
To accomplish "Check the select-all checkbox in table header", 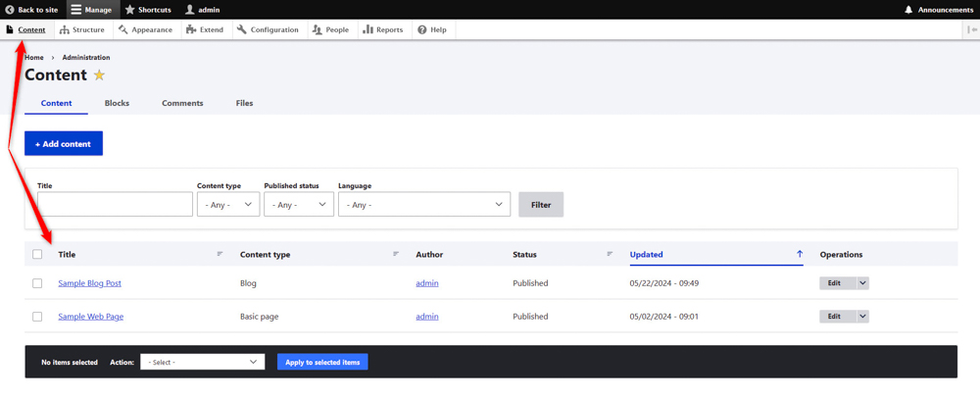I will pyautogui.click(x=37, y=254).
